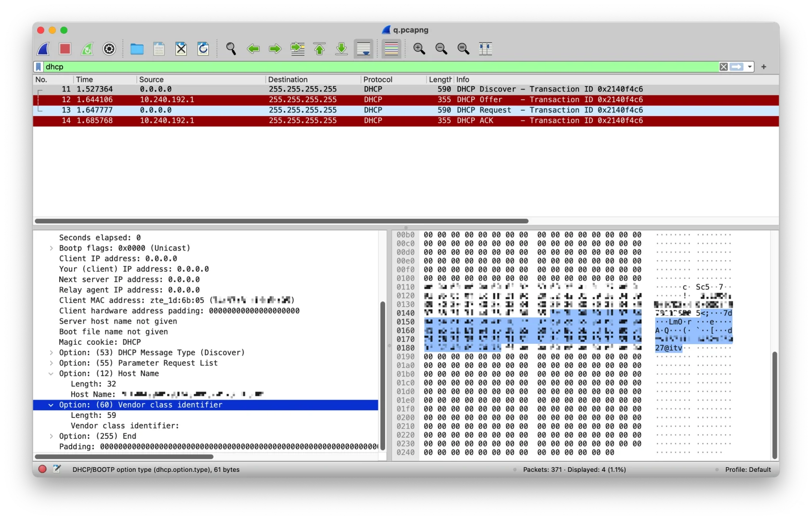Go to specified packet icon
The image size is (812, 520).
tap(297, 49)
